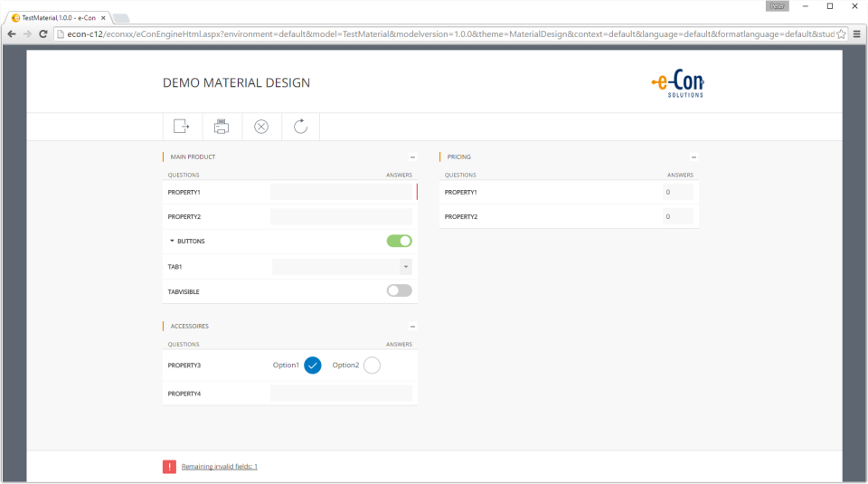Click the PROPERTY4 label
This screenshot has height=484, width=868.
[184, 394]
